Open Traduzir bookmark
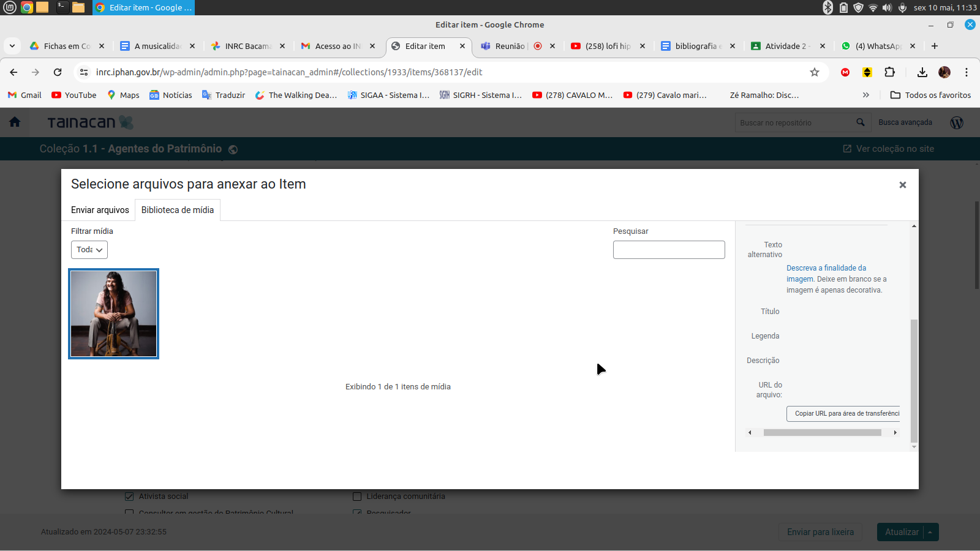Image resolution: width=980 pixels, height=551 pixels. tap(224, 95)
